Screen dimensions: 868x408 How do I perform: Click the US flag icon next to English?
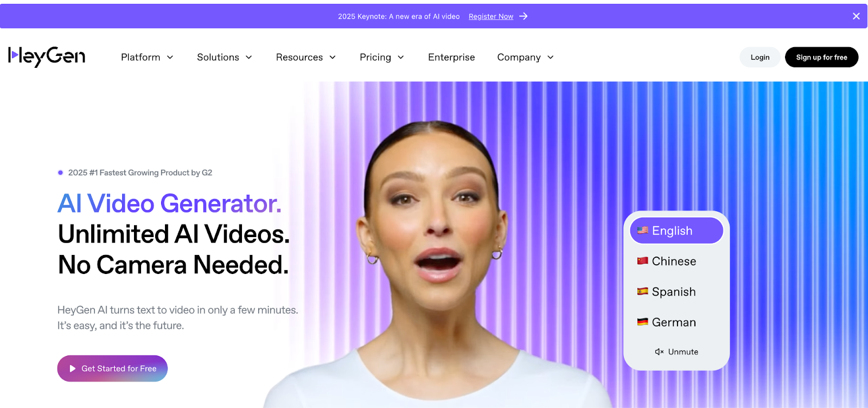[643, 231]
